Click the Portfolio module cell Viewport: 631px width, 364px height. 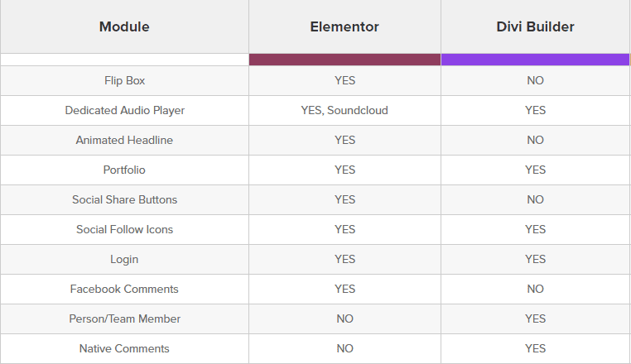[x=124, y=170]
